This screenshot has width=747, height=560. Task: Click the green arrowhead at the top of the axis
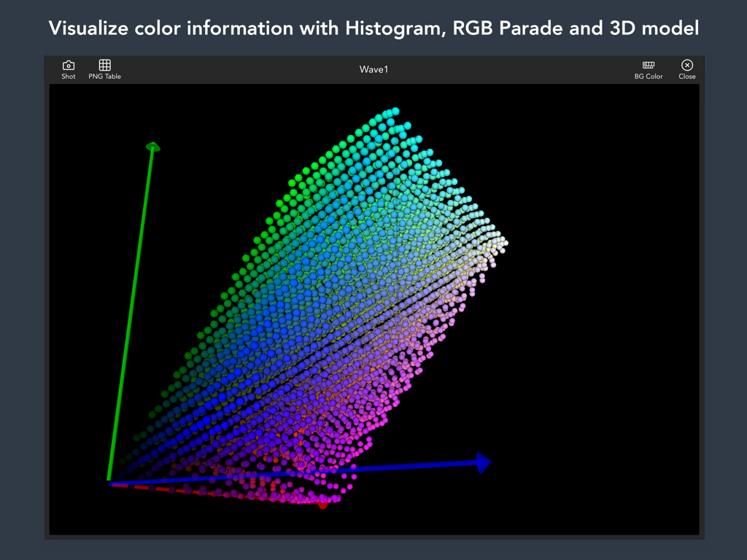click(153, 147)
